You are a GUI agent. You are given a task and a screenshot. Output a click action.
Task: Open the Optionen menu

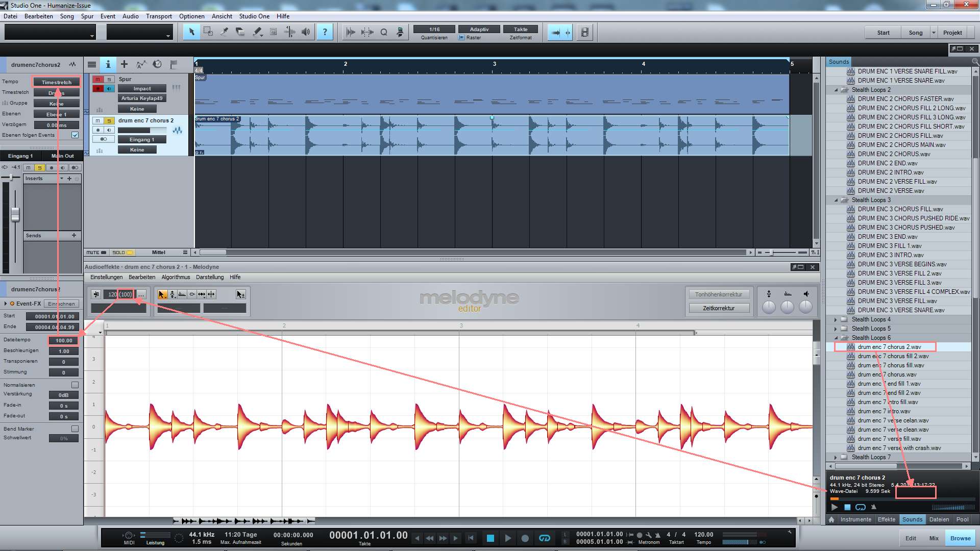point(192,16)
